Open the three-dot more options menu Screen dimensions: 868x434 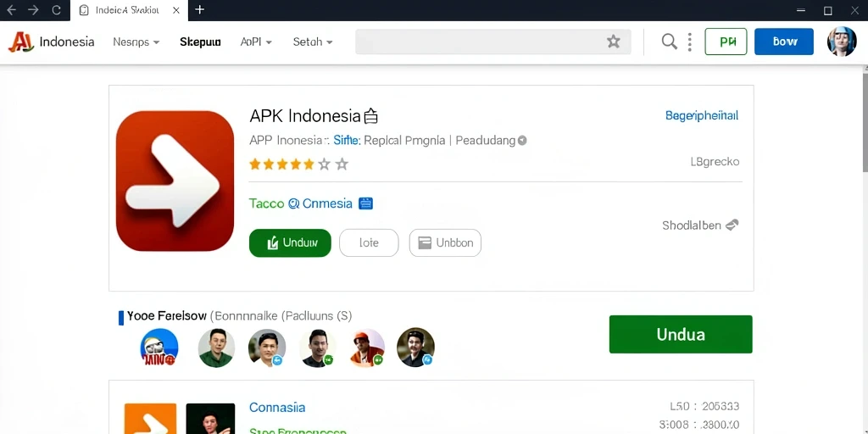click(x=690, y=42)
